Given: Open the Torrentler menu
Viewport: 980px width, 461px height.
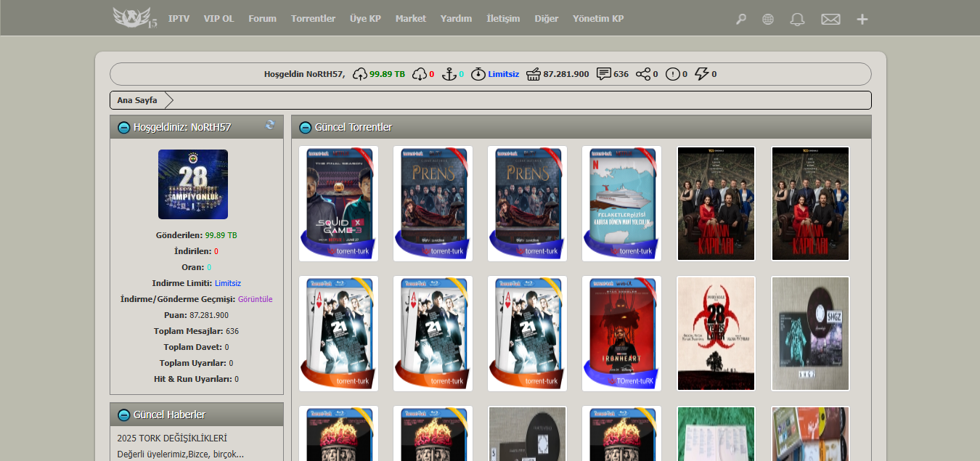Looking at the screenshot, I should 313,19.
